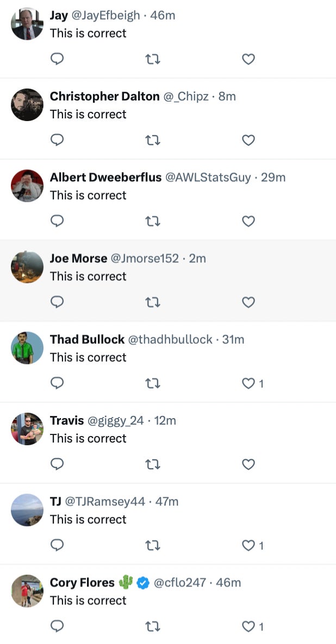
Task: Like Albert Dweeberflus's tweet
Action: [248, 222]
